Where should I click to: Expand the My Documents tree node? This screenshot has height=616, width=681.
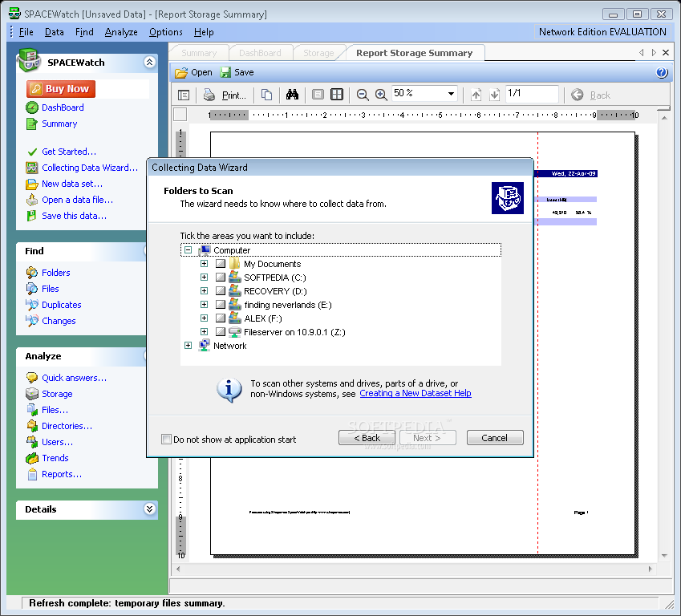click(204, 263)
